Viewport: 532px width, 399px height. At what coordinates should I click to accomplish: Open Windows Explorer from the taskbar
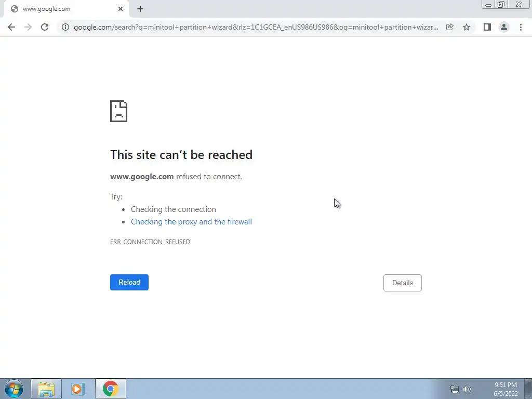(x=46, y=389)
